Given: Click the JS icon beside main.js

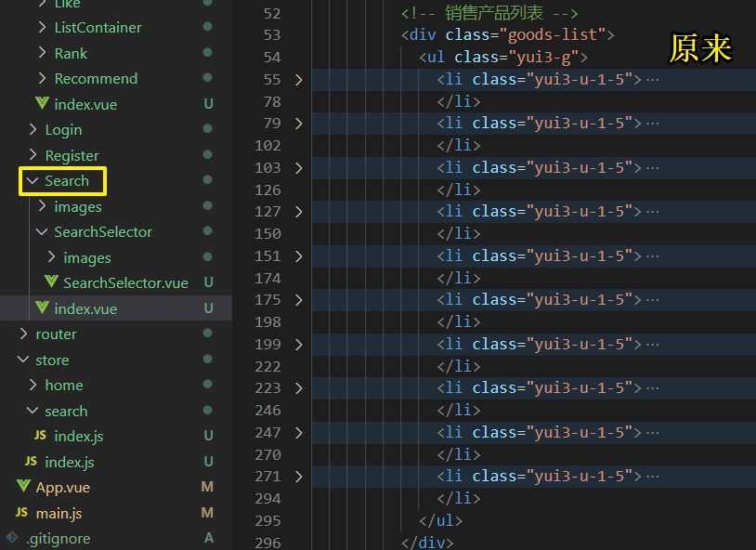Looking at the screenshot, I should click(22, 513).
